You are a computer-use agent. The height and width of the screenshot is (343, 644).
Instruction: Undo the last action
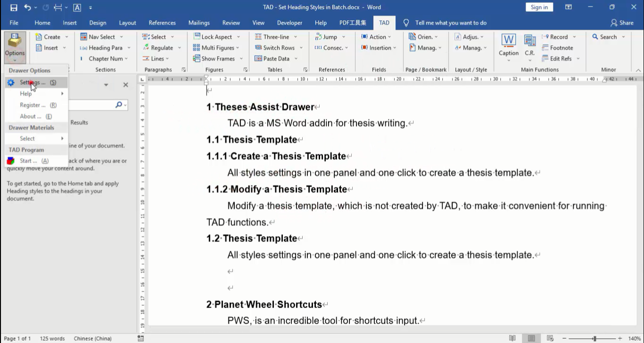point(28,7)
